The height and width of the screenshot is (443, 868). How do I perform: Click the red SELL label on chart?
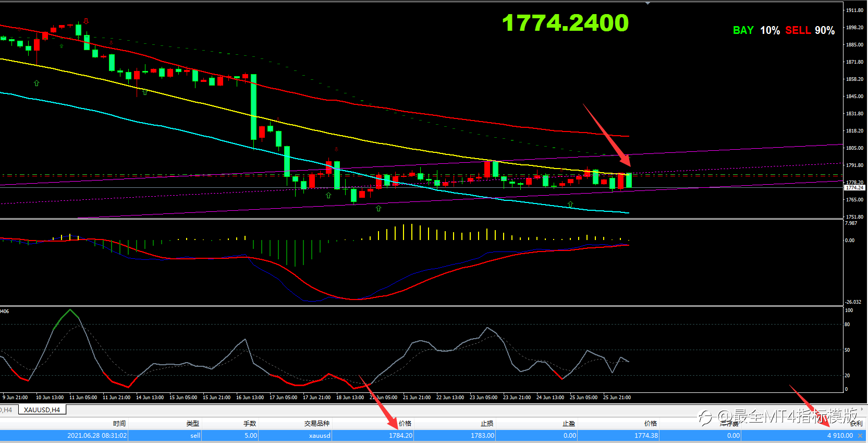[798, 30]
